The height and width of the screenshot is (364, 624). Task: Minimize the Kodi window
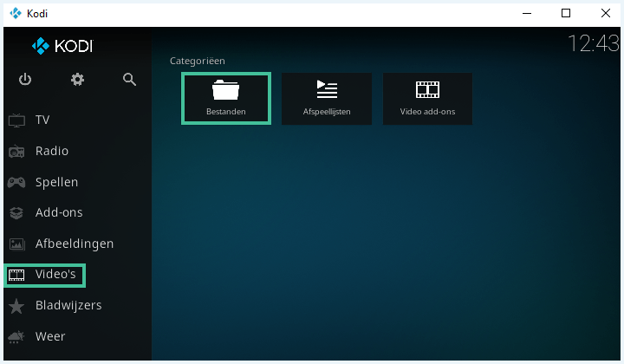[527, 13]
